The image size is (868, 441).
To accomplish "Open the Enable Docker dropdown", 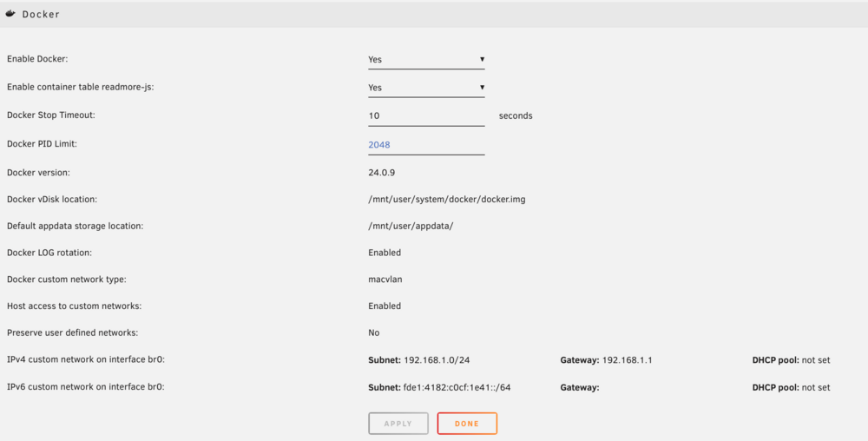I will (426, 60).
